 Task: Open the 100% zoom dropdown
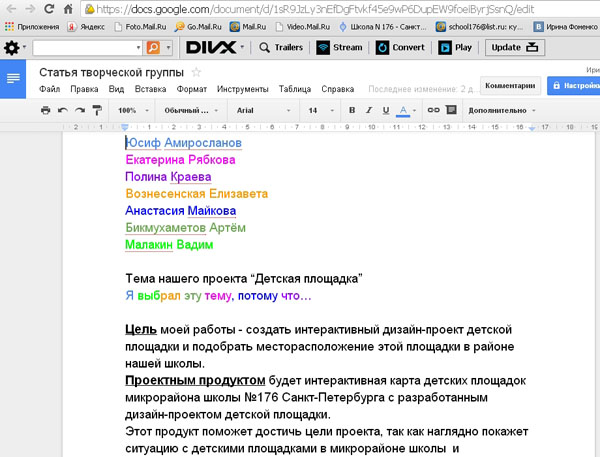click(131, 110)
